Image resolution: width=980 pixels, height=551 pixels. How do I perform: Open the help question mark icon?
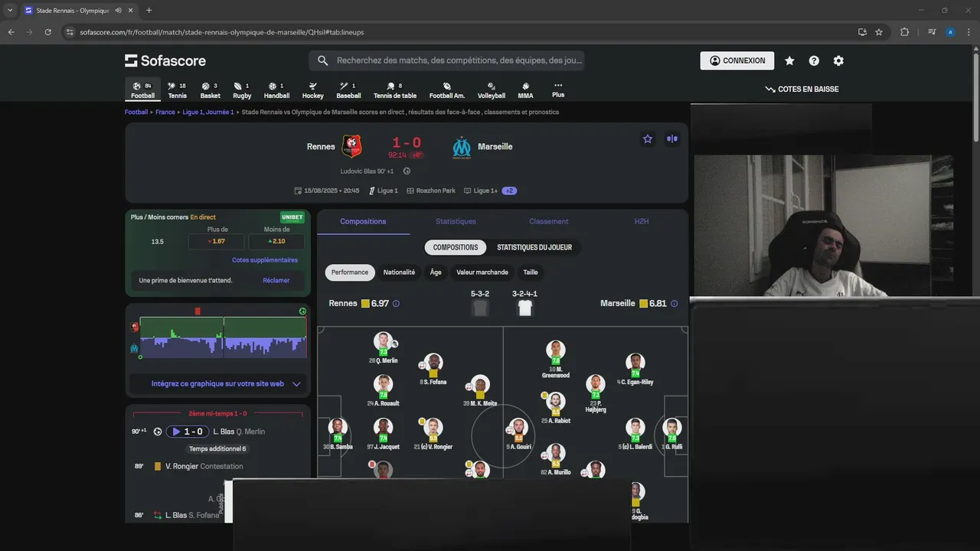coord(814,60)
